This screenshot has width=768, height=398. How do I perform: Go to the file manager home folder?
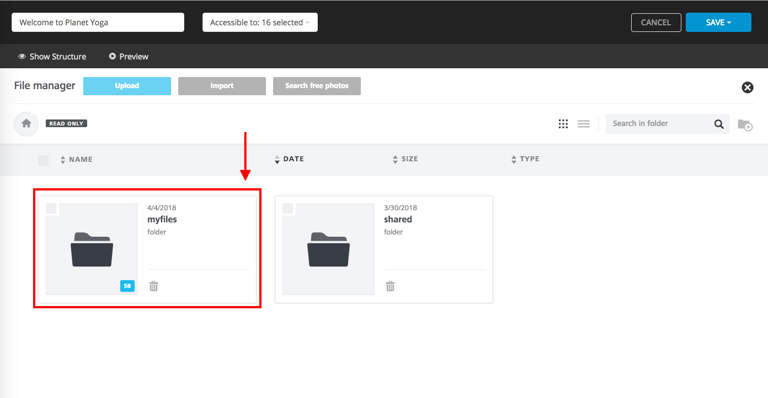point(26,123)
